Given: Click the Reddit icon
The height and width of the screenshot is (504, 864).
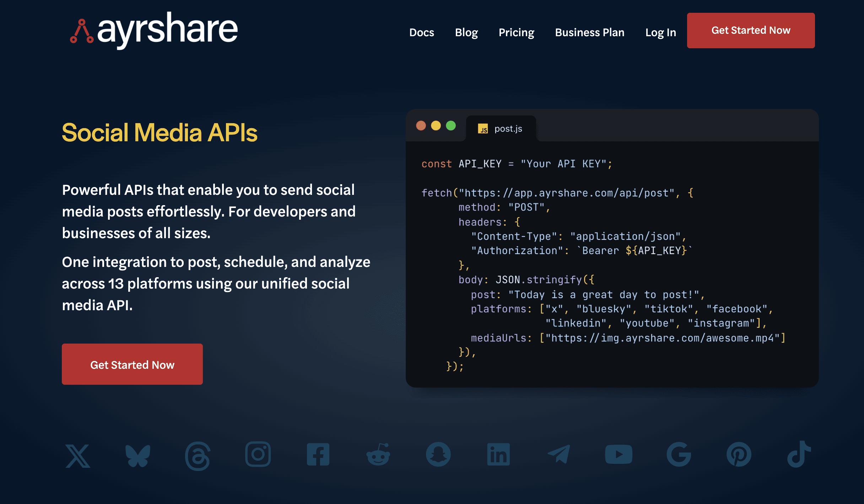Looking at the screenshot, I should pyautogui.click(x=378, y=454).
